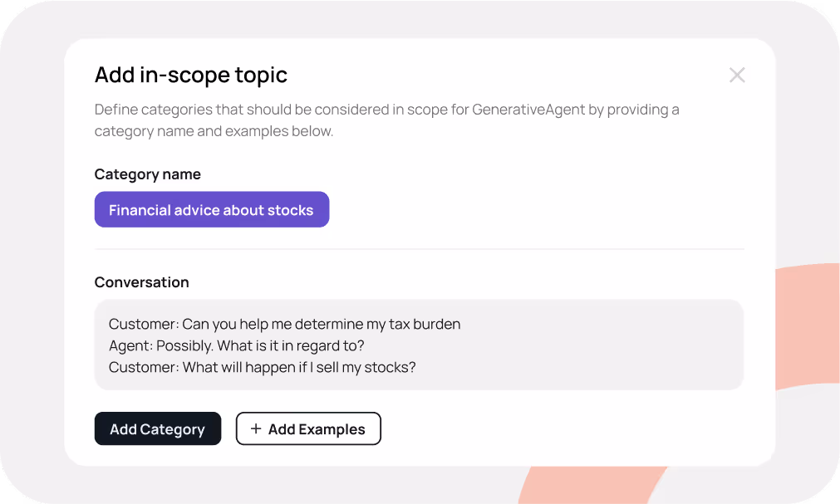Click the Add Category button
The width and height of the screenshot is (840, 504).
pyautogui.click(x=157, y=428)
